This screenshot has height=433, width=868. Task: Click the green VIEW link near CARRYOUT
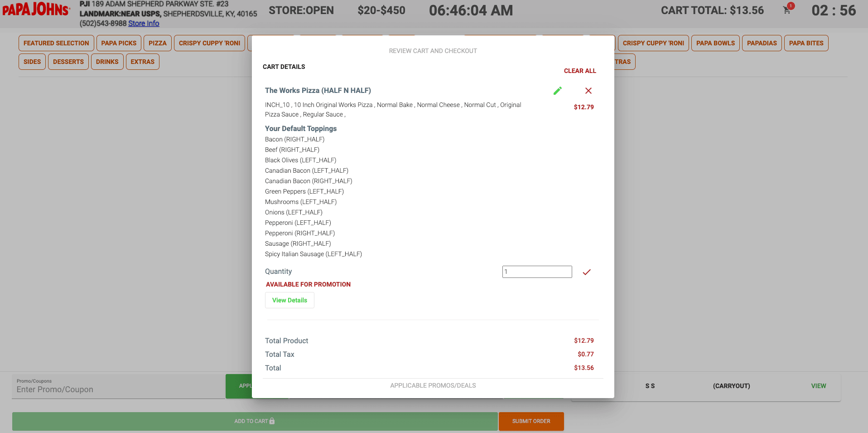click(819, 386)
